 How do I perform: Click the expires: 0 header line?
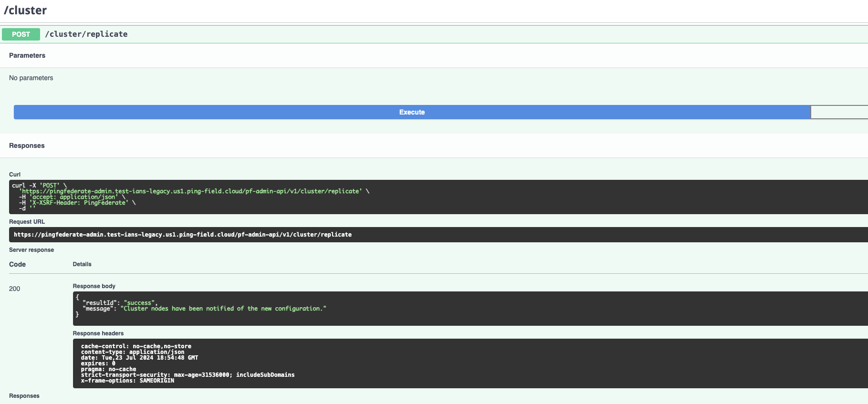tap(98, 363)
